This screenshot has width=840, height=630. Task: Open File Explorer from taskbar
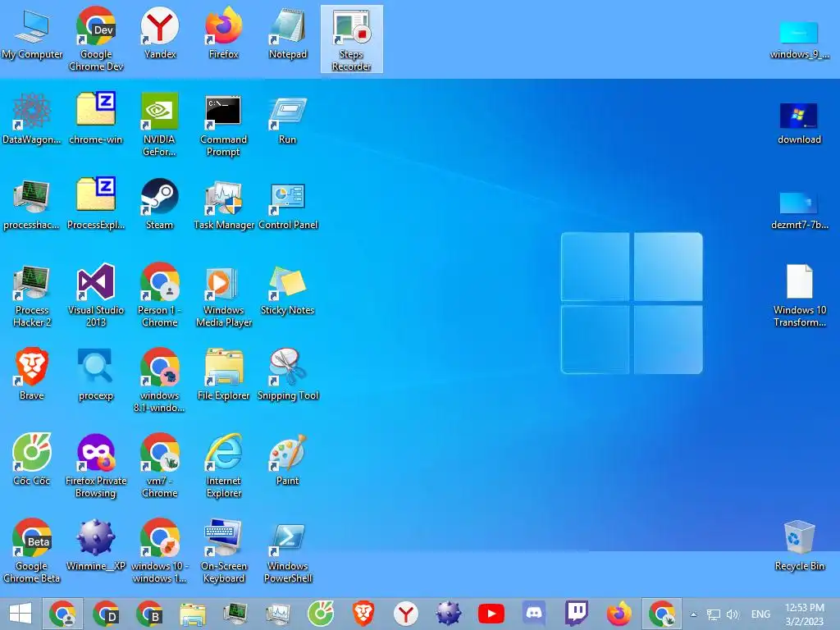[x=192, y=614]
